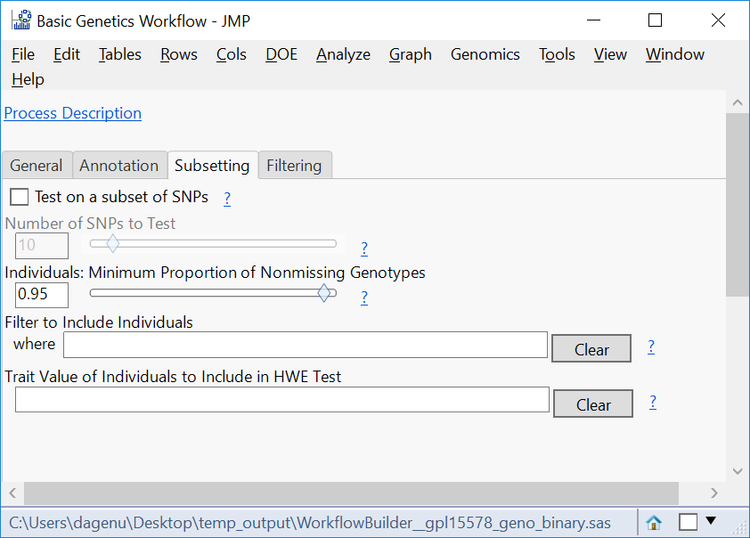Screen dimensions: 750x538
Task: Clear the Filter to Include Individuals field
Action: [x=592, y=349]
